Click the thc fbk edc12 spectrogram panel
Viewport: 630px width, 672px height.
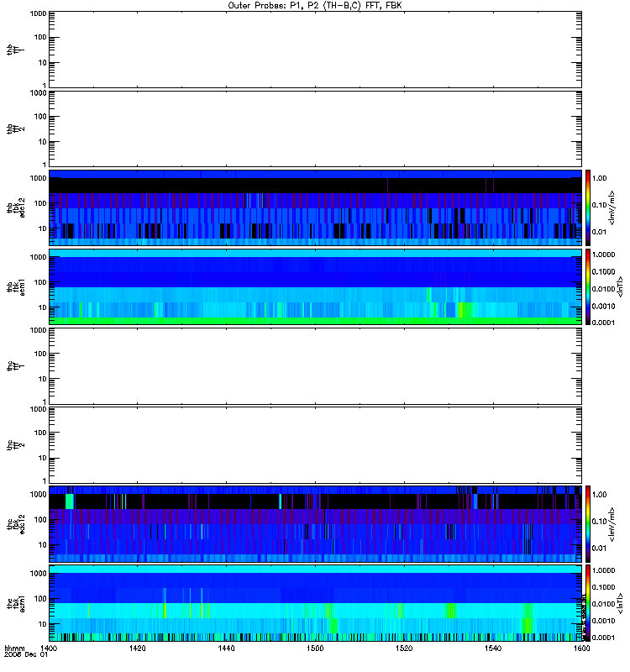(316, 523)
